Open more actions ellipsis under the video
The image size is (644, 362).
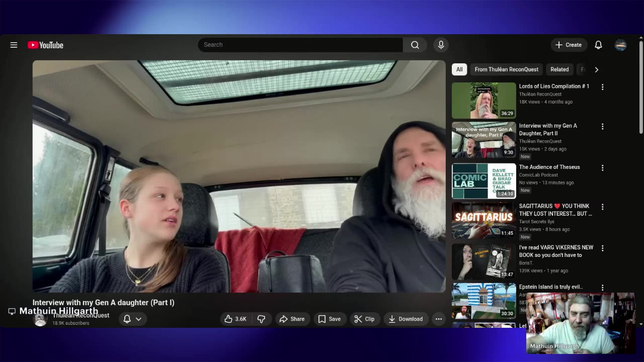(439, 319)
